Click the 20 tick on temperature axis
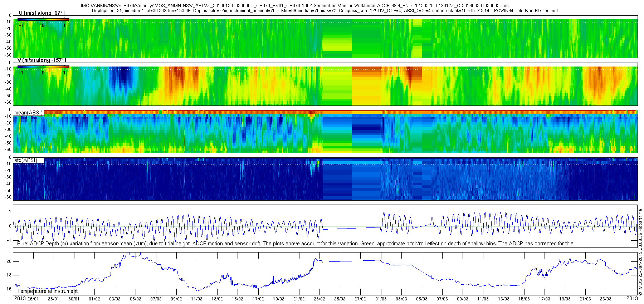Image resolution: width=644 pixels, height=304 pixels. [x=9, y=261]
